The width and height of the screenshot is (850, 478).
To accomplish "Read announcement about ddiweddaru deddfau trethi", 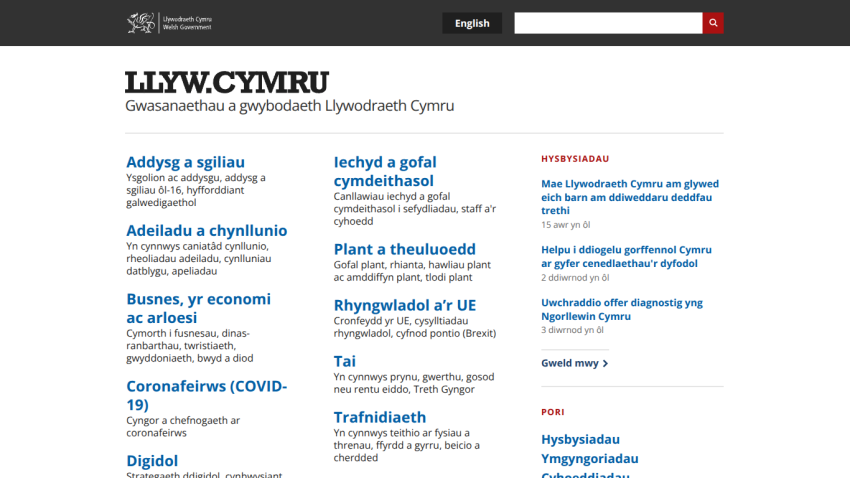I will pyautogui.click(x=630, y=197).
